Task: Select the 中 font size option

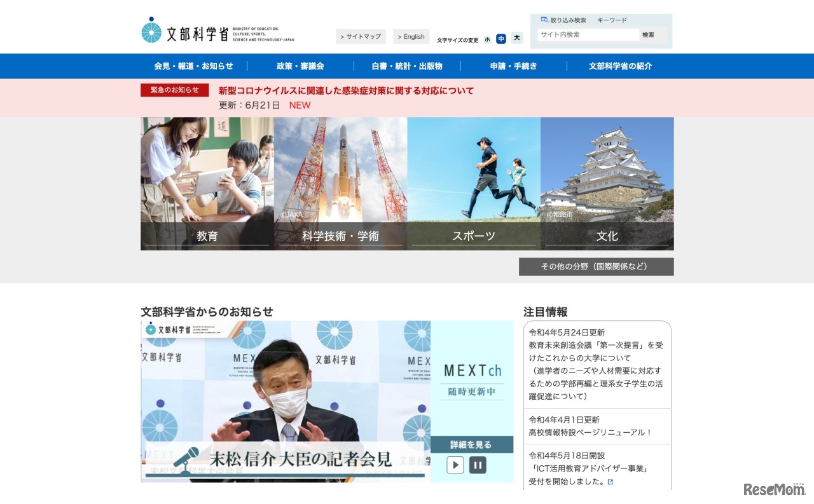Action: (x=501, y=38)
